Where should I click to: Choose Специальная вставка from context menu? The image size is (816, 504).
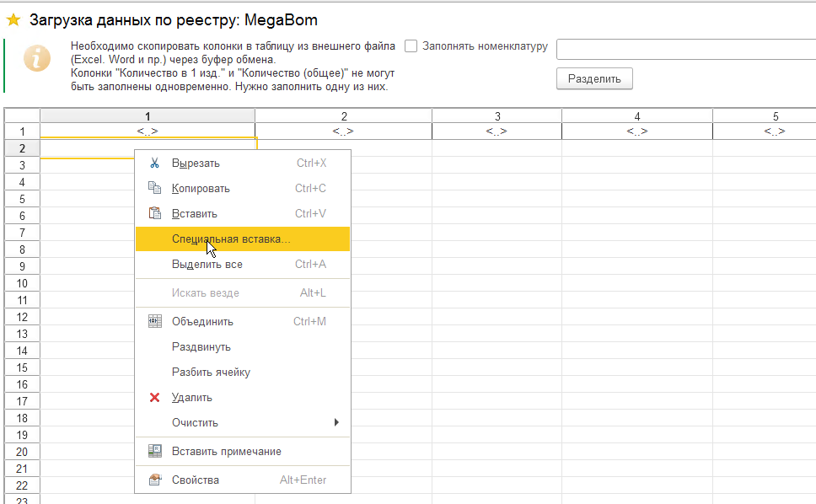pyautogui.click(x=231, y=239)
